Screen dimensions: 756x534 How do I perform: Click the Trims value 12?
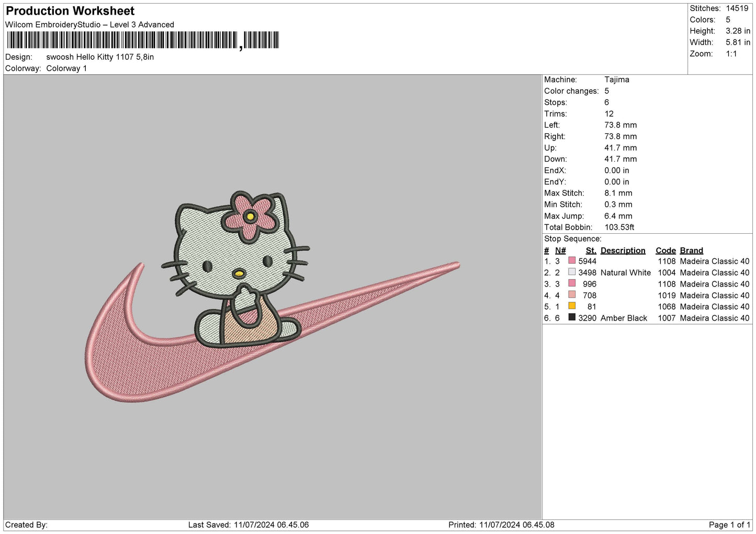609,113
